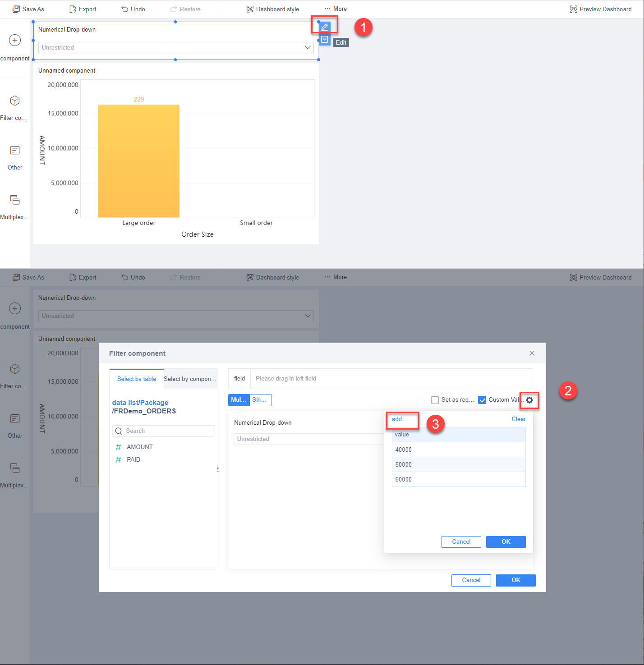The width and height of the screenshot is (644, 665).
Task: Toggle the Custom Value checkbox
Action: tap(482, 400)
